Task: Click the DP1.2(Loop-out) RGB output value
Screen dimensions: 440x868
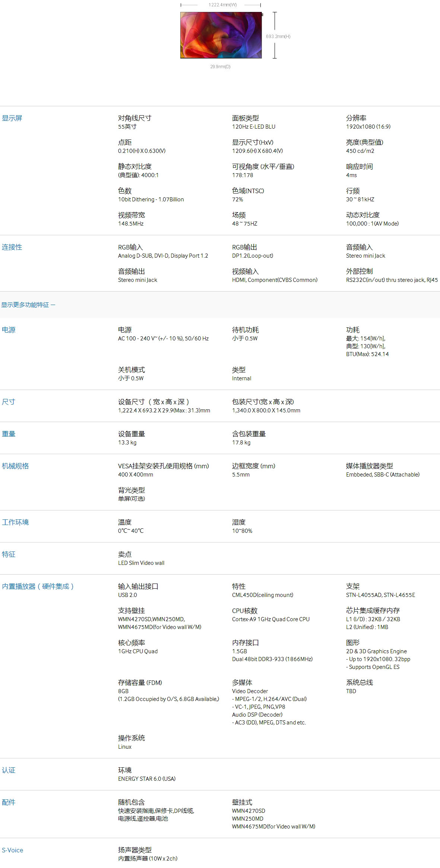Action: click(253, 256)
